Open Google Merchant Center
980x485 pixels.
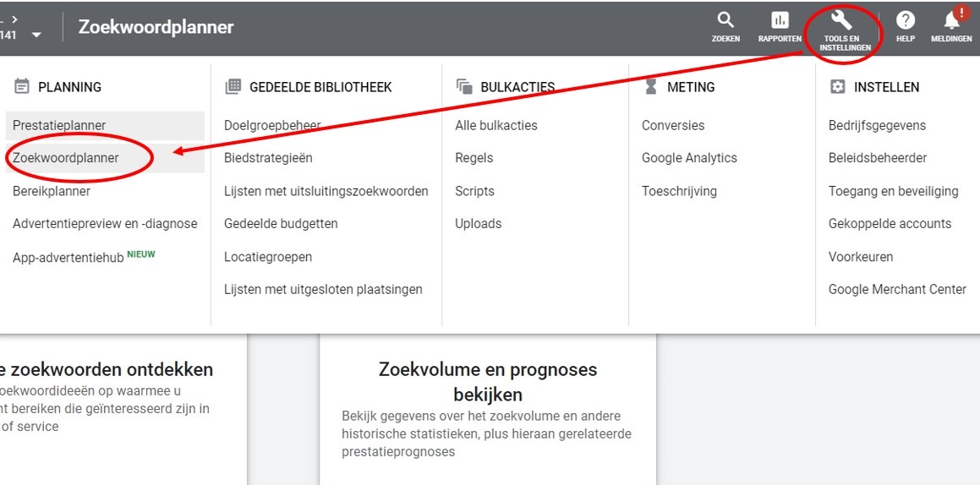897,290
